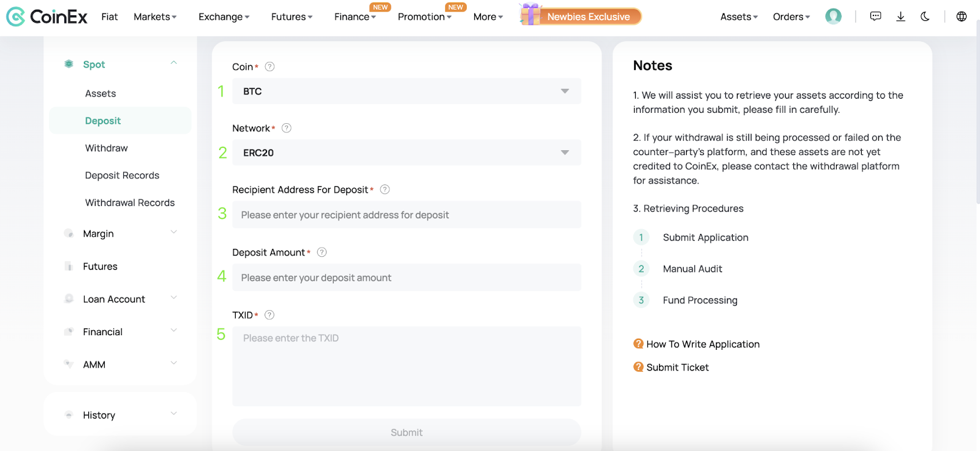Go to Withdraw in sidebar
The image size is (980, 451).
point(107,148)
